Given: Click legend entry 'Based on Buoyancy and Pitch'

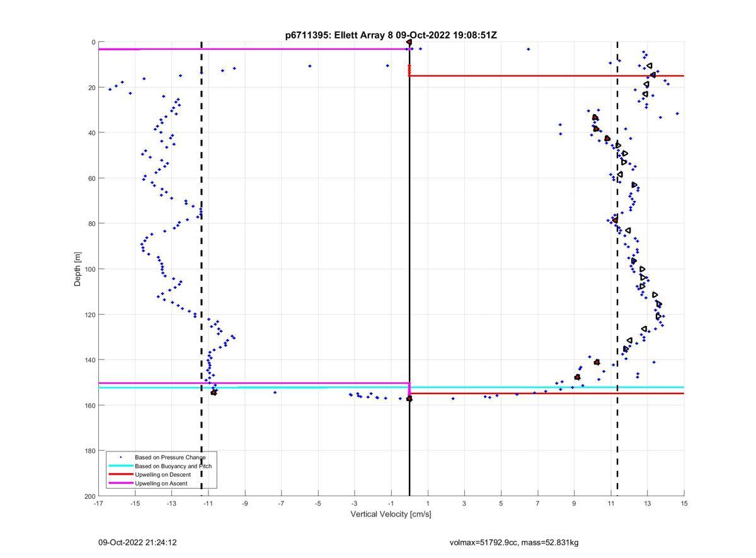Looking at the screenshot, I should (x=173, y=466).
